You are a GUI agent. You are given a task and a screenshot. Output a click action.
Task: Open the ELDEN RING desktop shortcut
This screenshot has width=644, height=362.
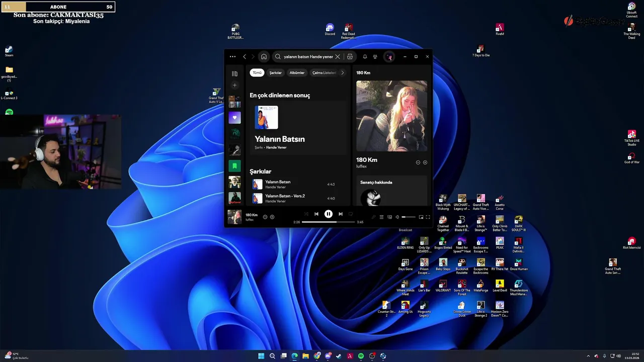[x=405, y=244]
